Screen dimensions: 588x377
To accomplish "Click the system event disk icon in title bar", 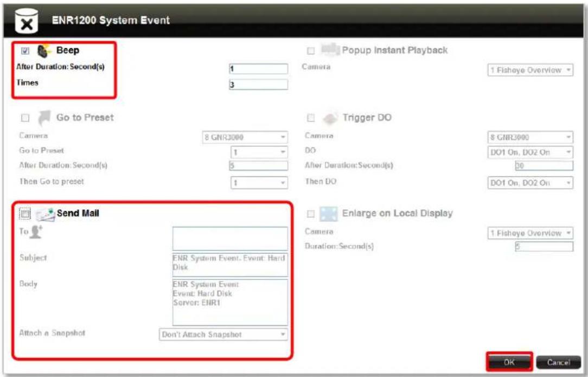I will 26,21.
